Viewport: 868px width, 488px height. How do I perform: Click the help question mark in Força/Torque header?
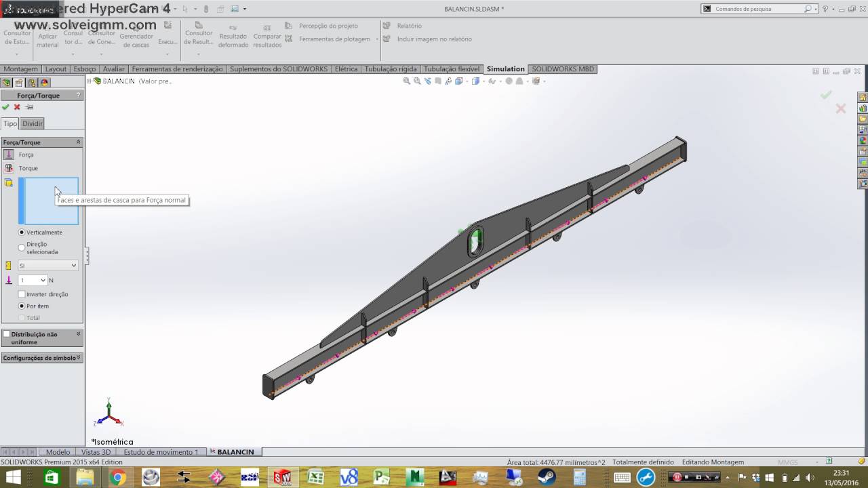79,96
